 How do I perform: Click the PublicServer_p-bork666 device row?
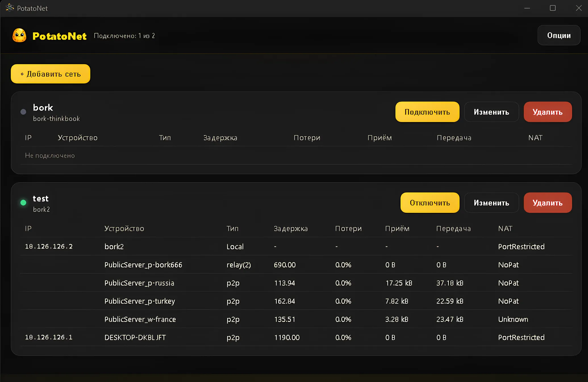coord(296,265)
